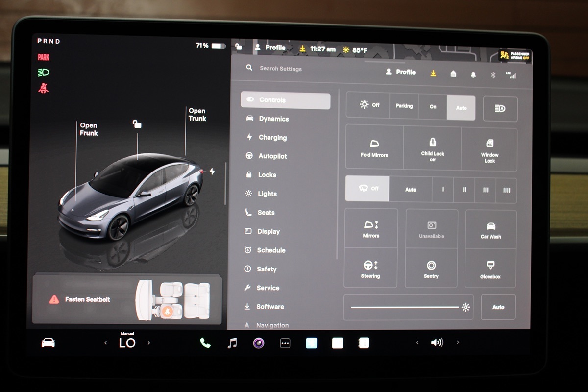The height and width of the screenshot is (392, 588).
Task: Open the Autopilot settings menu
Action: 272,156
